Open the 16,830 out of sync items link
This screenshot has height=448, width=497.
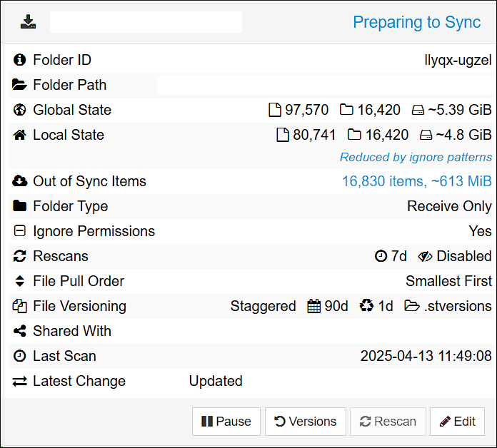click(416, 181)
